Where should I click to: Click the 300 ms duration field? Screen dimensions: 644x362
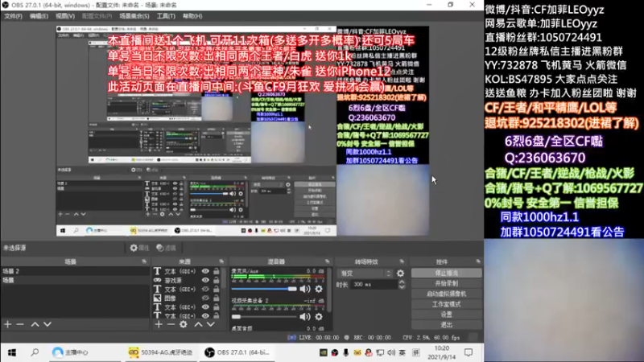374,285
